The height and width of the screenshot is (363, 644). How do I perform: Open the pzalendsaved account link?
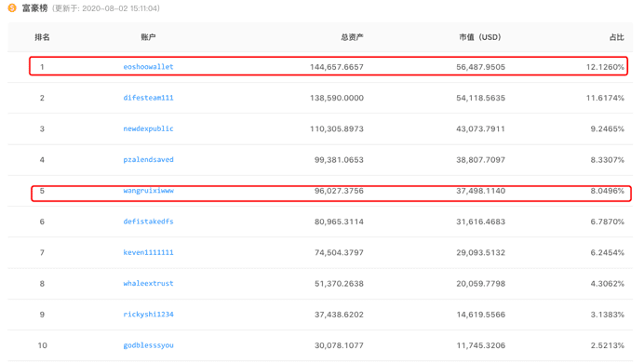[x=148, y=160]
